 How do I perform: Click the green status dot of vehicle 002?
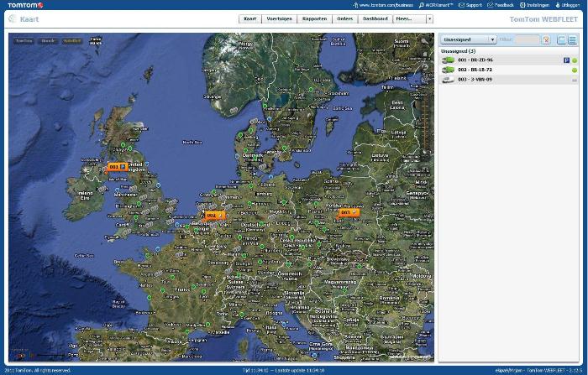click(575, 70)
